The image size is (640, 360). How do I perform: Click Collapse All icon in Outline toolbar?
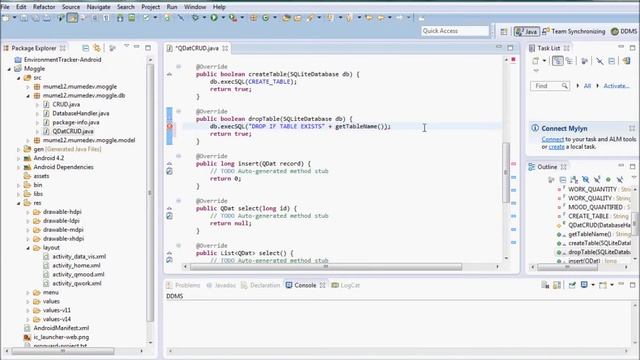563,179
